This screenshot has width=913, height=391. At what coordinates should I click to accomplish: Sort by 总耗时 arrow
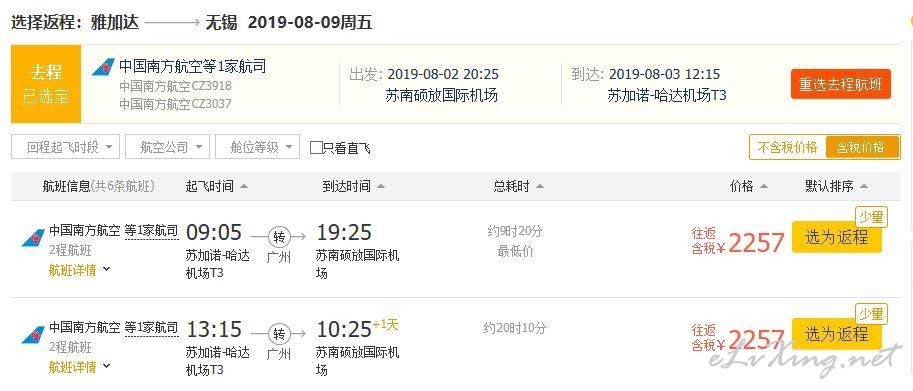[x=540, y=187]
